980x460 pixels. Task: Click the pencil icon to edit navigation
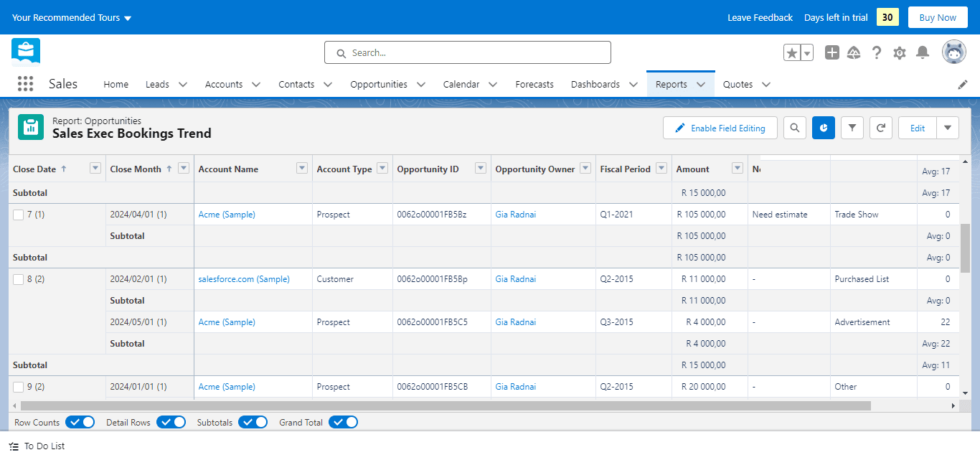(962, 84)
